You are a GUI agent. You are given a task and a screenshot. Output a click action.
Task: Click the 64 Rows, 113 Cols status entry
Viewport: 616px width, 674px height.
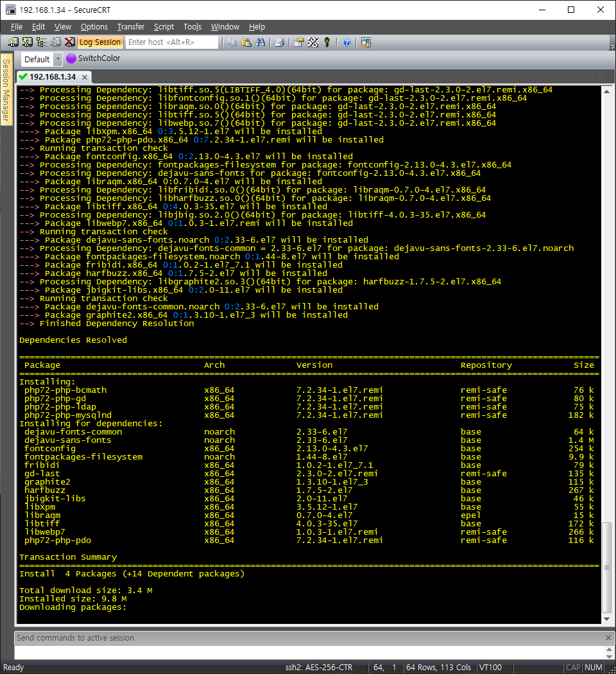pos(439,668)
